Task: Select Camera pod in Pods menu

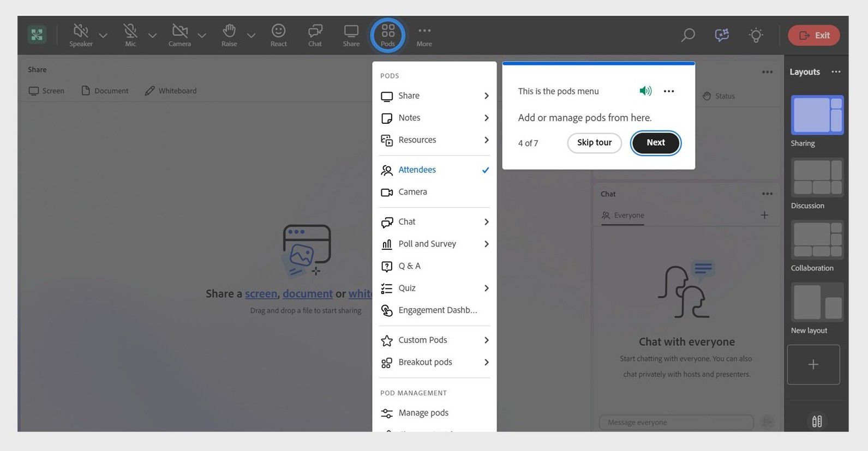Action: (x=435, y=192)
